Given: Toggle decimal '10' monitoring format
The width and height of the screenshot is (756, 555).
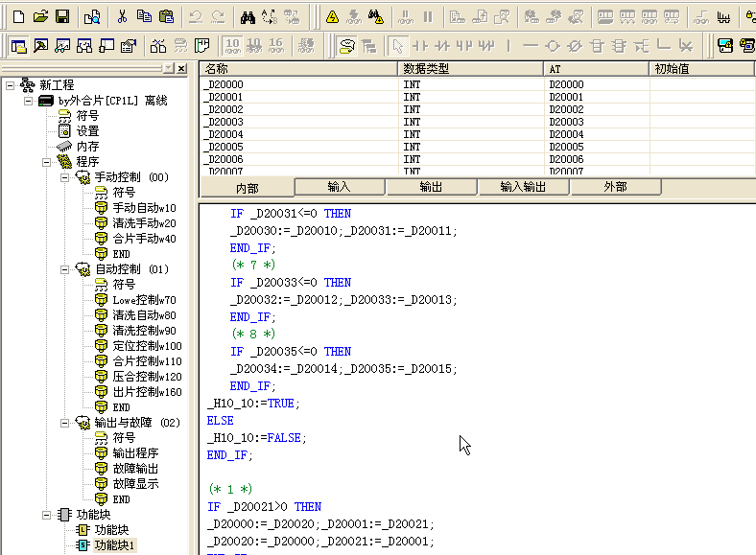Looking at the screenshot, I should click(232, 46).
